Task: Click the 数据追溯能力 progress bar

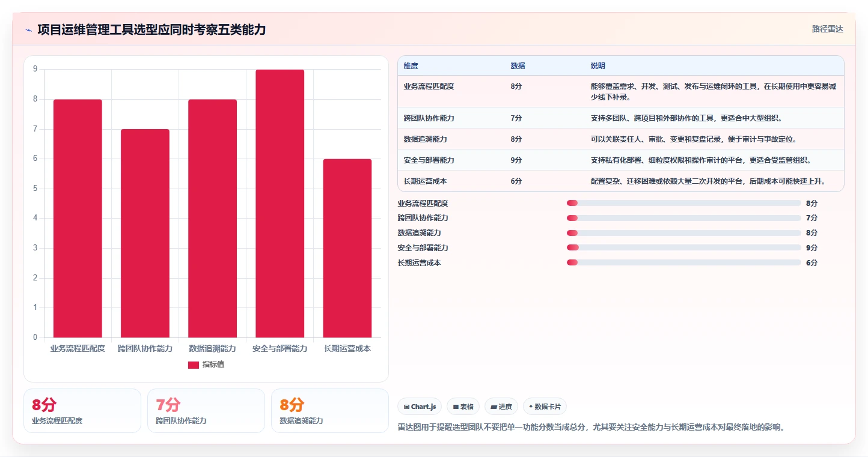Action: point(683,233)
